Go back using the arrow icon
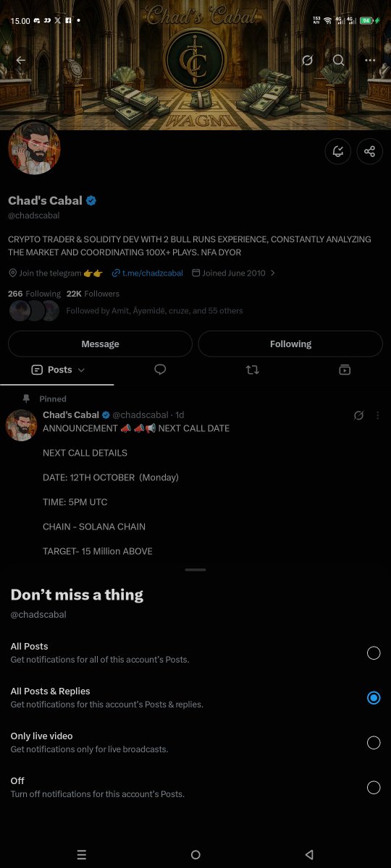 coord(20,60)
